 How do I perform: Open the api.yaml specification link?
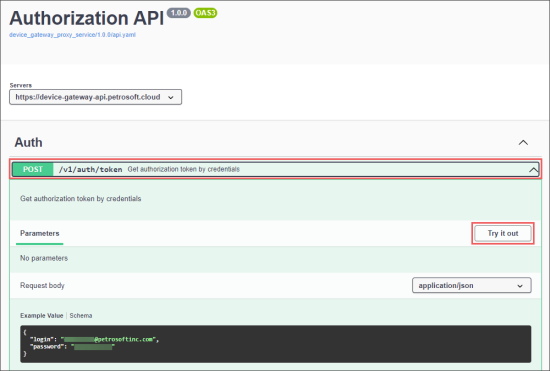click(72, 35)
